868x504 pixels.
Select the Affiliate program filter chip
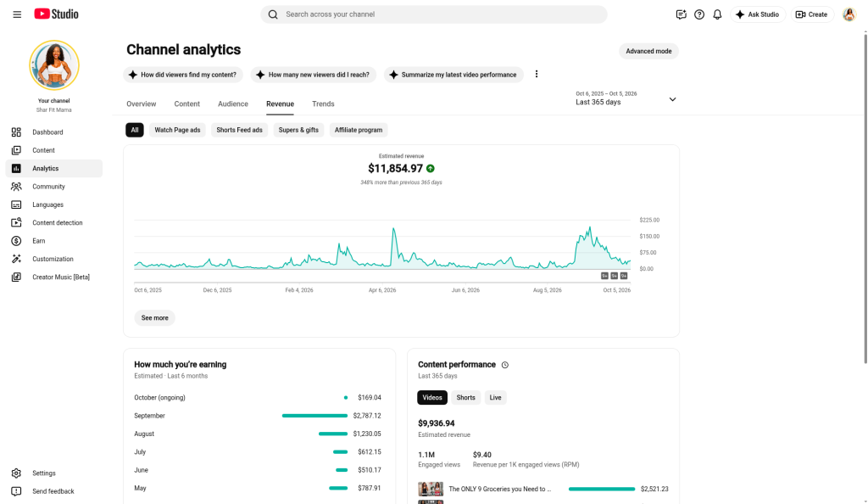pos(359,130)
